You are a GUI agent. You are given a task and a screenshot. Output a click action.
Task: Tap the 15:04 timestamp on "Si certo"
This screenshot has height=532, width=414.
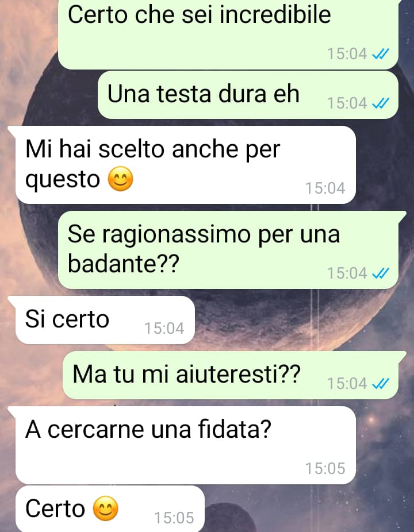164,328
